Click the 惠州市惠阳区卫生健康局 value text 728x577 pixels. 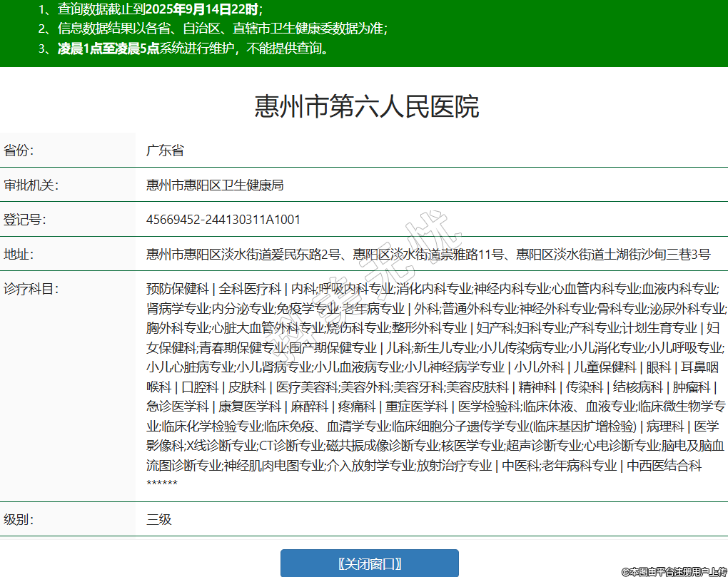215,185
